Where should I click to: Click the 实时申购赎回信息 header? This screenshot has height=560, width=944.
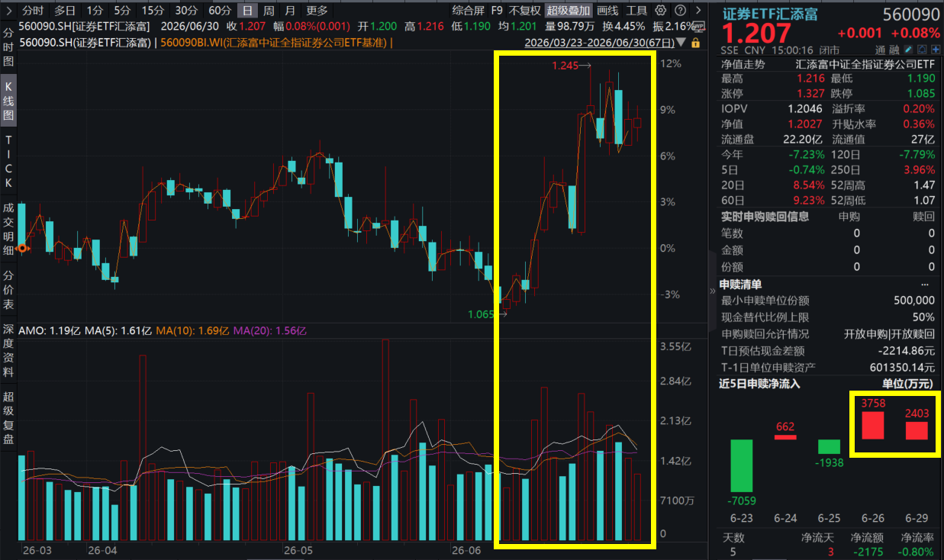tap(765, 216)
